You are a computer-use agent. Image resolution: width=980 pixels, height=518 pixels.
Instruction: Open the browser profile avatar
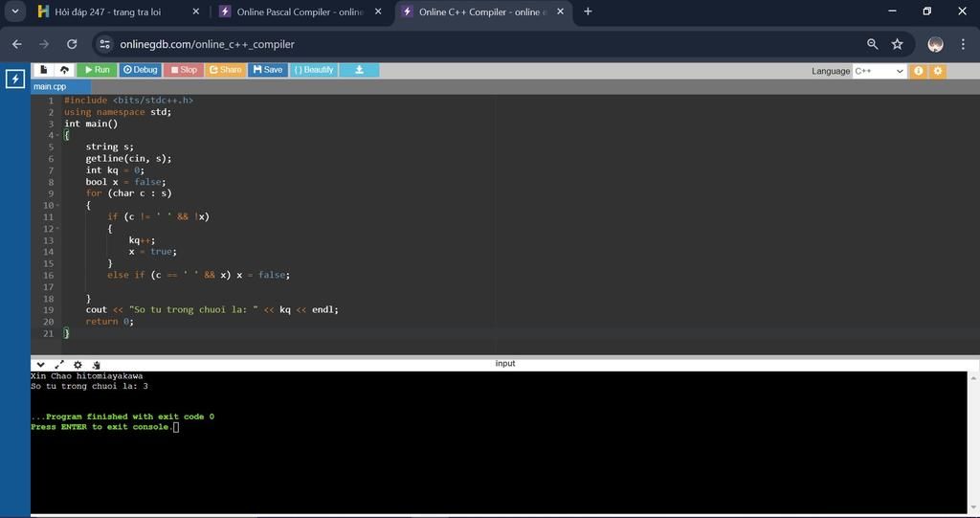coord(936,44)
